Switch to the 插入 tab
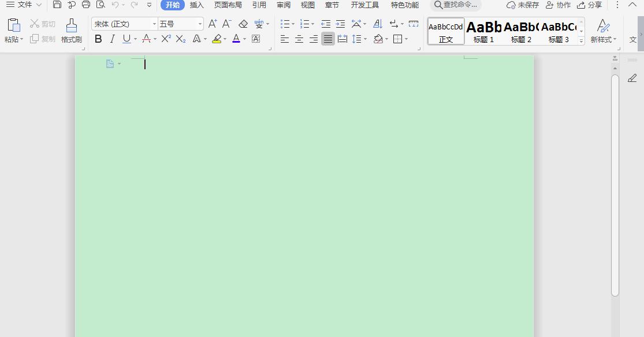Screen dimensions: 644x337 click(197, 5)
